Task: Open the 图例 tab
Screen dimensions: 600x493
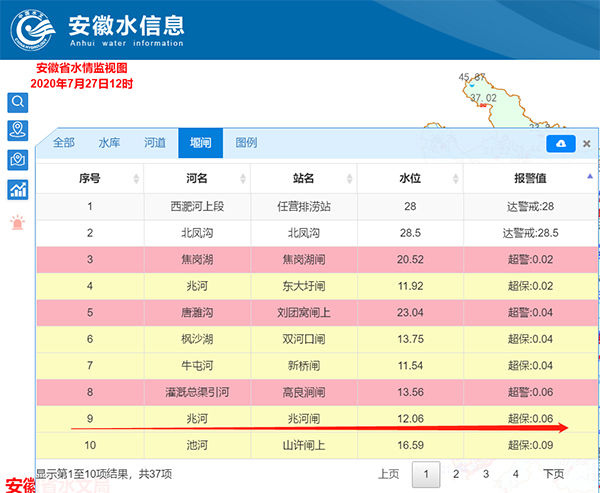Action: tap(246, 143)
